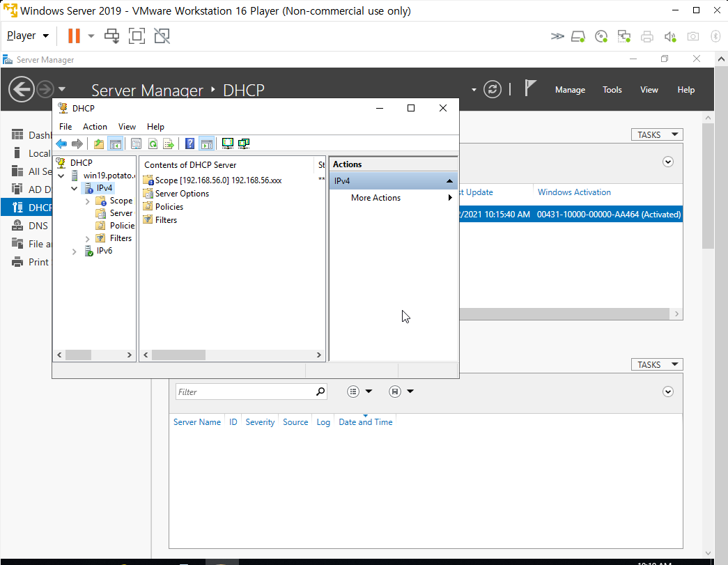728x565 pixels.
Task: Collapse the win19.potato server node
Action: point(61,176)
